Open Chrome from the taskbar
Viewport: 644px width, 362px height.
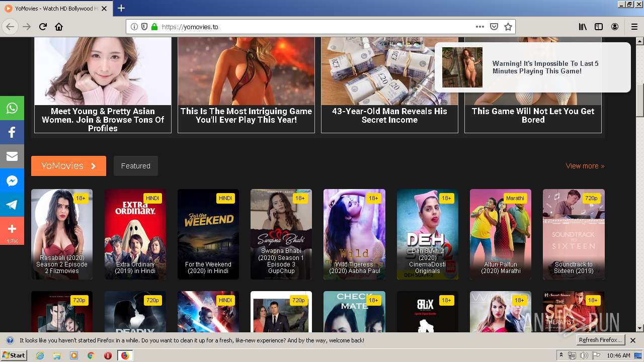point(91,355)
